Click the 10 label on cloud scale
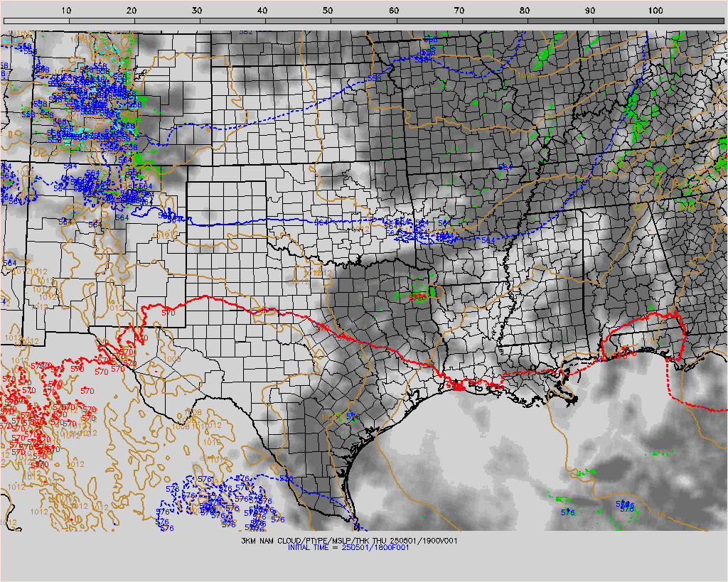Screen dimensions: 728x582 point(66,10)
